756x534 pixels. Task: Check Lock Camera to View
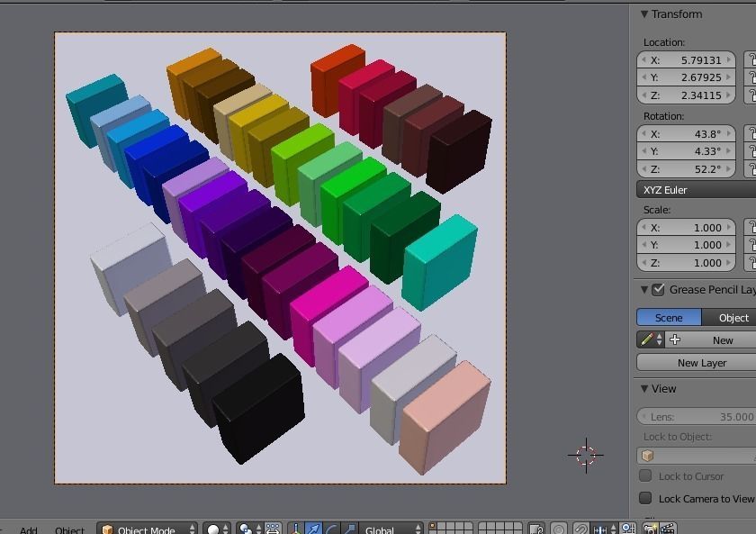[x=645, y=498]
